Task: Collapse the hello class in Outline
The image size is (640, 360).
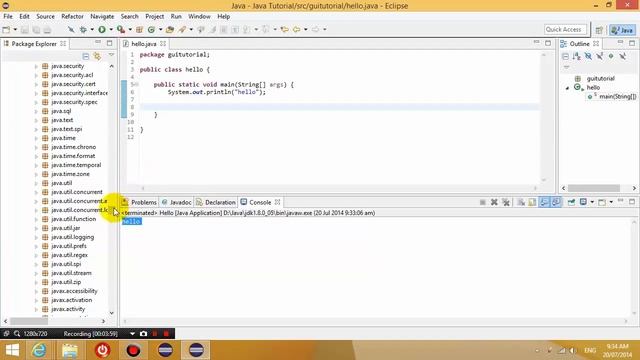Action: tap(567, 88)
